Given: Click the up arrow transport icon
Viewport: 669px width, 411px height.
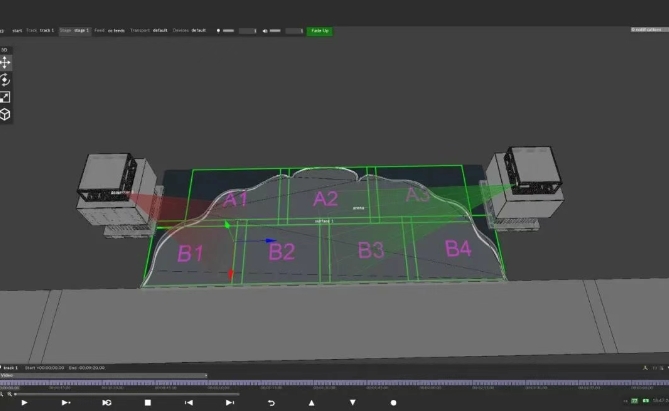Looking at the screenshot, I should 312,402.
